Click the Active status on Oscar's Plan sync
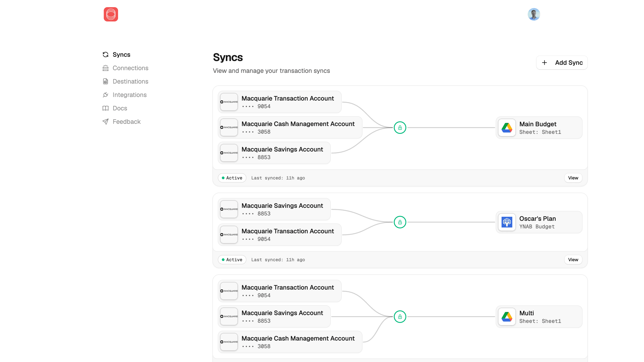The width and height of the screenshot is (644, 362). 232,260
